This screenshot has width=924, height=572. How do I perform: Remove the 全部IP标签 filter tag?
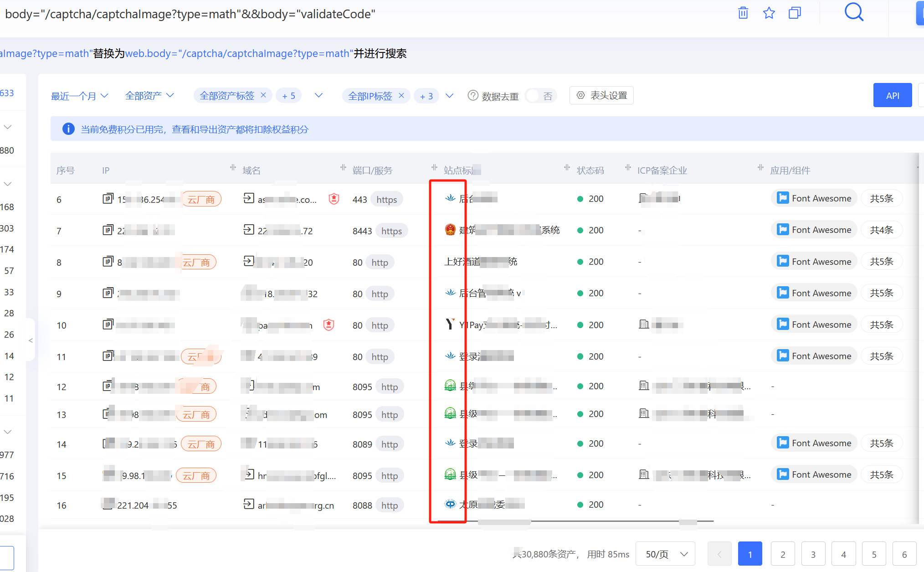(401, 95)
